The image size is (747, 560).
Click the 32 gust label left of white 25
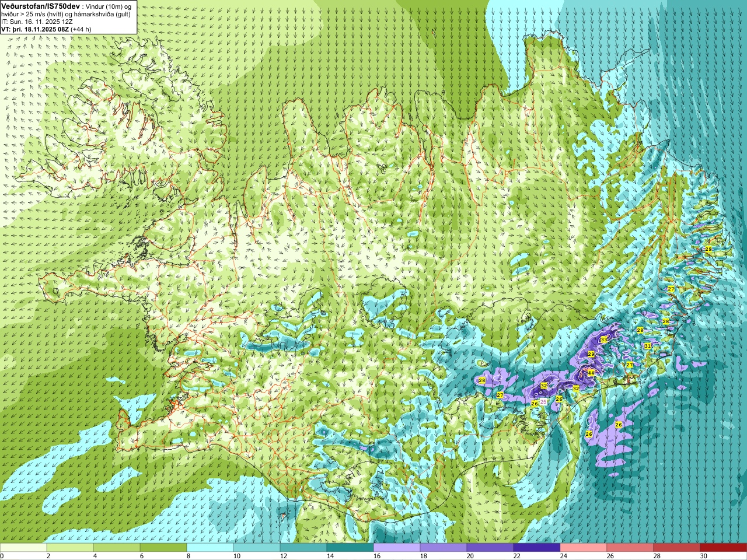[x=543, y=386]
